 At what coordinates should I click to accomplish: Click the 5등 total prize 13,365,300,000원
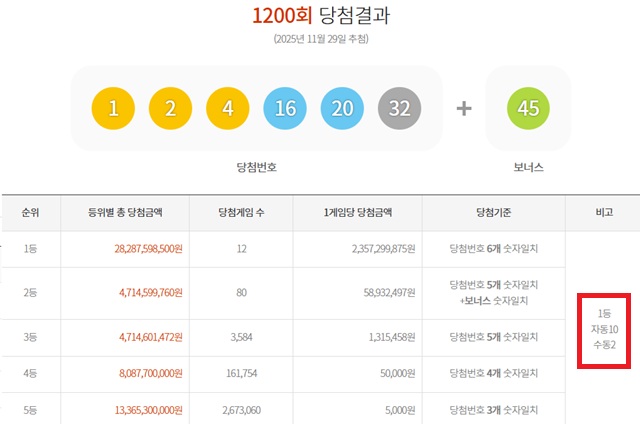(142, 410)
